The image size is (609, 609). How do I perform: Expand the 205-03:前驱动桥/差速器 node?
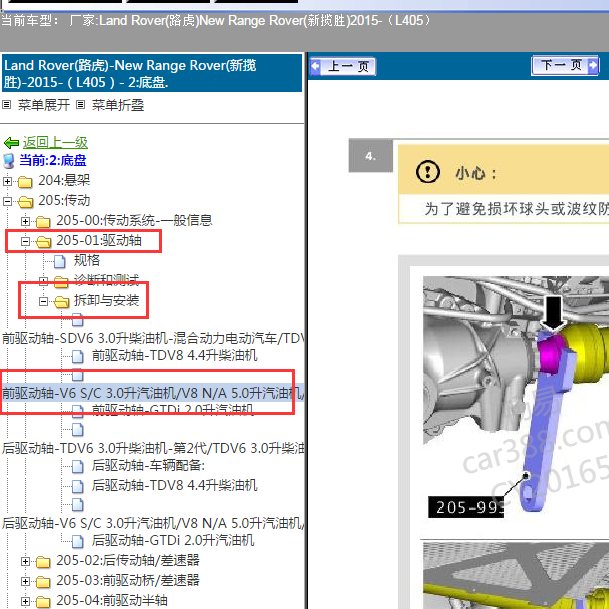[25, 581]
